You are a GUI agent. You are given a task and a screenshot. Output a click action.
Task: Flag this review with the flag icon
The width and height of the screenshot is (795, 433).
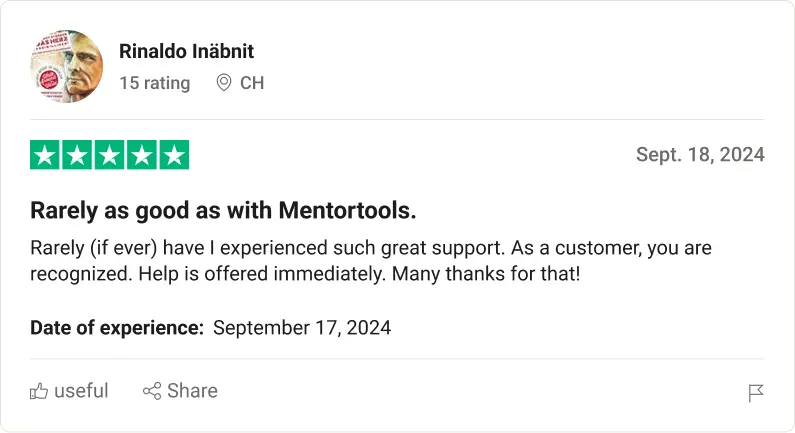[x=756, y=393]
